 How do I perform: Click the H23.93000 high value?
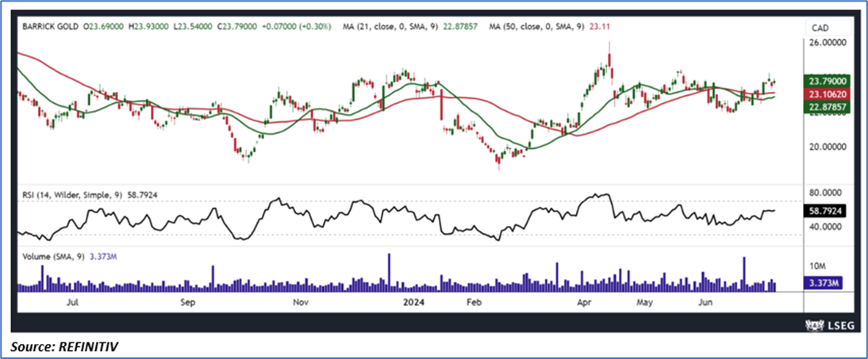[x=148, y=25]
